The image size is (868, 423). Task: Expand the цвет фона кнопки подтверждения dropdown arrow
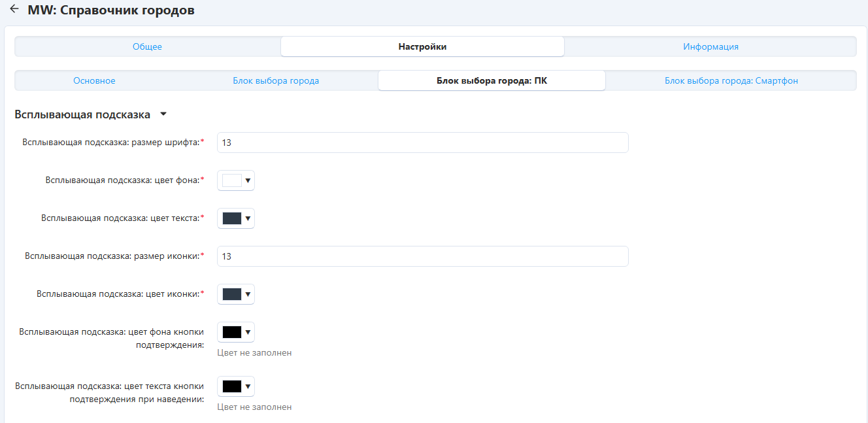click(x=248, y=332)
